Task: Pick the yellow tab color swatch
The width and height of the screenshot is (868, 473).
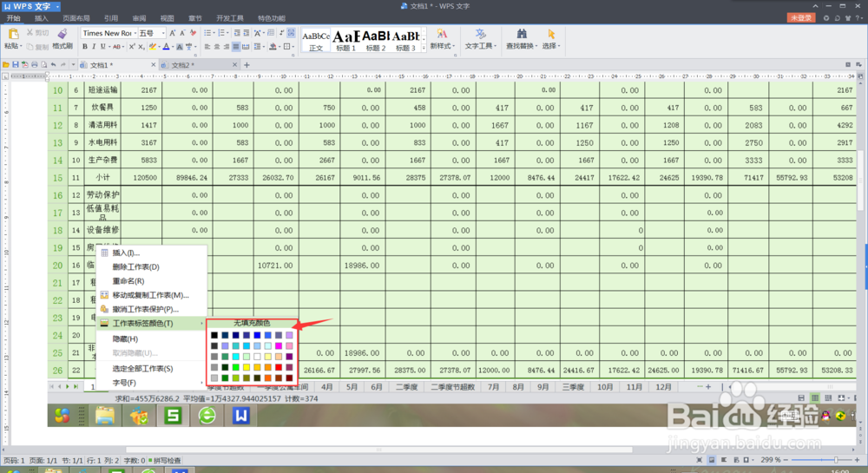Action: point(247,367)
